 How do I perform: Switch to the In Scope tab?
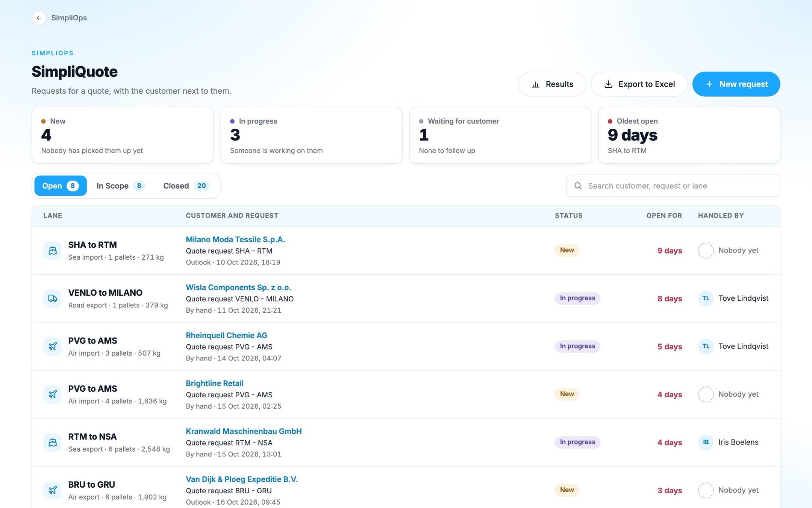120,186
